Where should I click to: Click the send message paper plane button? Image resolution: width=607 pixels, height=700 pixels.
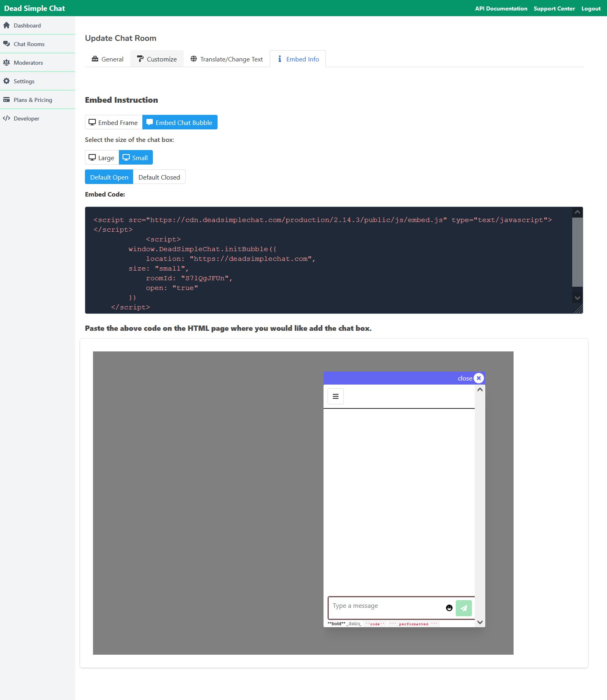click(x=464, y=608)
